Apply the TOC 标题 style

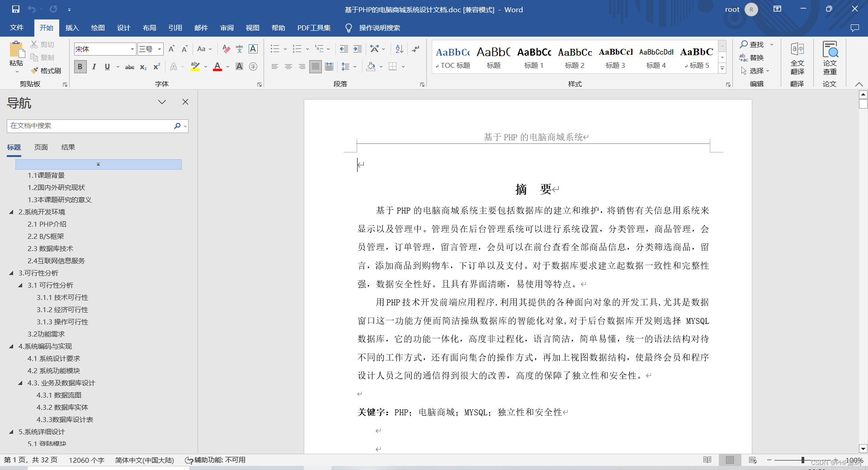(x=453, y=57)
